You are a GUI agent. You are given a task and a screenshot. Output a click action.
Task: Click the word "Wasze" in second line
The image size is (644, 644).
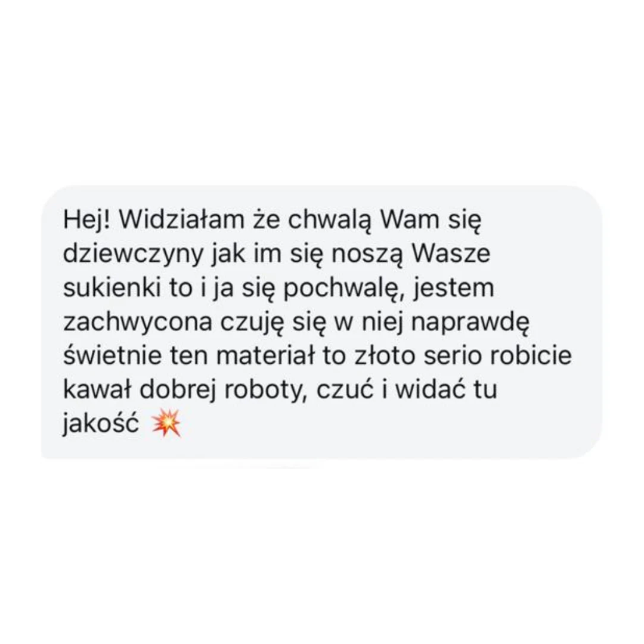(x=451, y=253)
